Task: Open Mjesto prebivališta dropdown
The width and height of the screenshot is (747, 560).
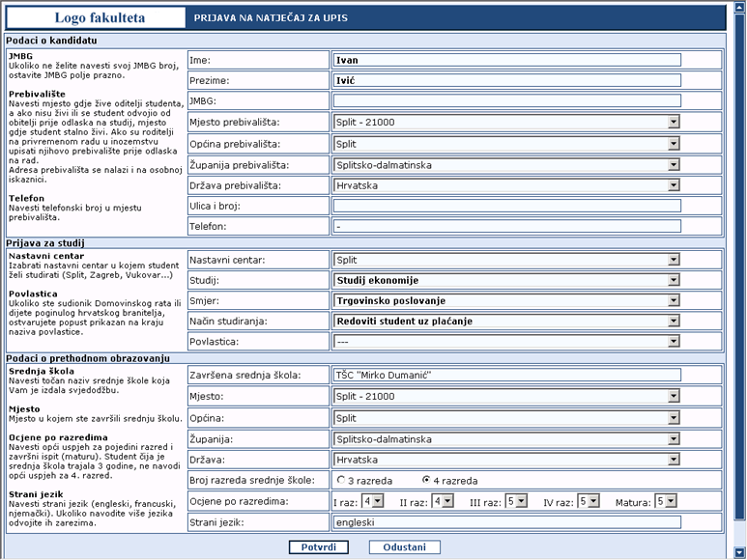Action: pos(505,122)
